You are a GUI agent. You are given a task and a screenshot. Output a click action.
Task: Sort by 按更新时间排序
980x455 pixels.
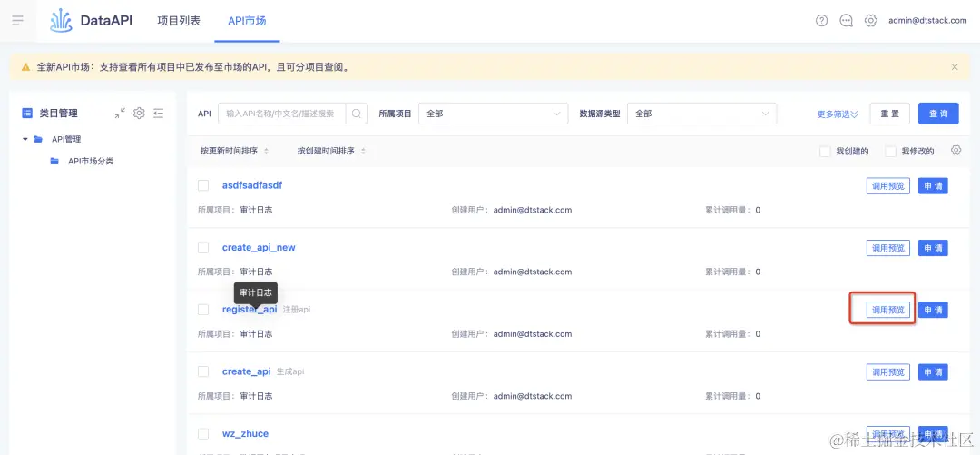(x=234, y=151)
